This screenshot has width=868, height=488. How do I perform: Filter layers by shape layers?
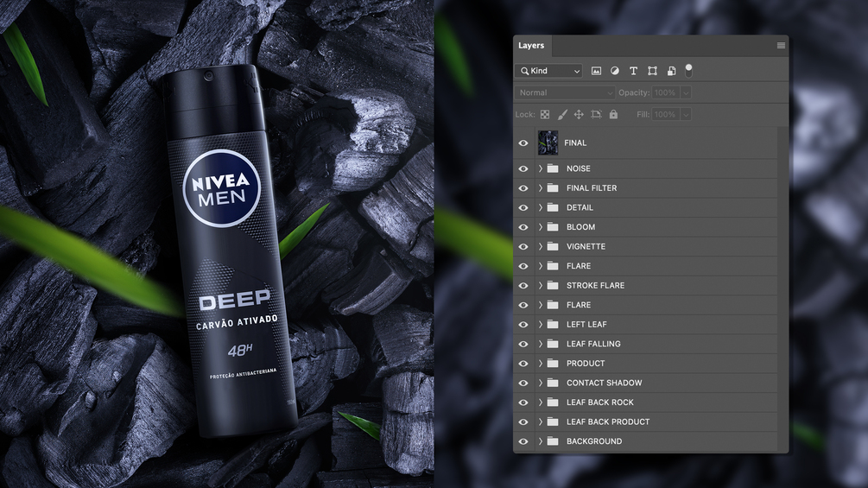[x=652, y=71]
